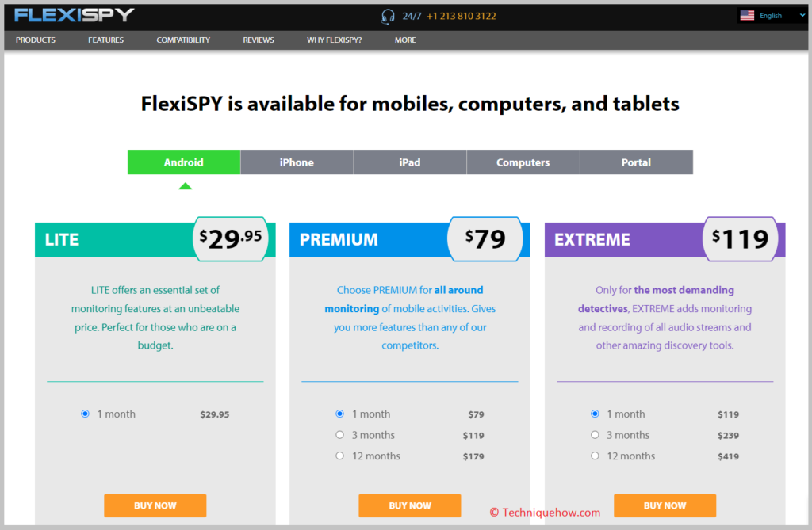Click BUY NOW under EXTREME plan
The height and width of the screenshot is (530, 812).
pos(665,505)
